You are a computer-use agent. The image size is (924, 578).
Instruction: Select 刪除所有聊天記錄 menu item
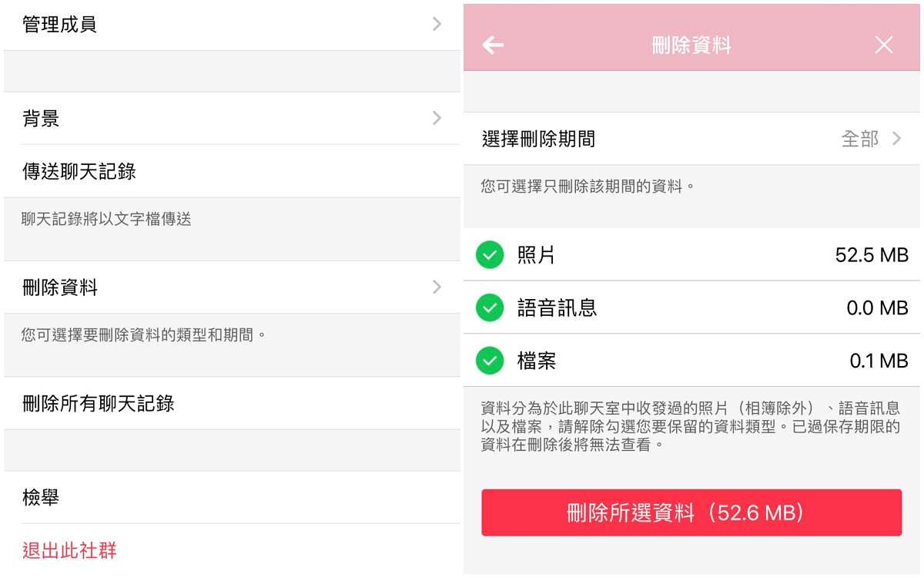99,403
